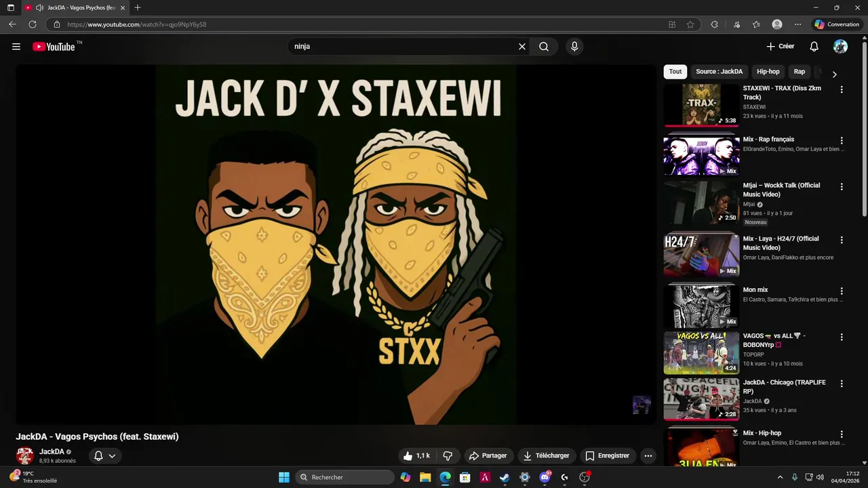Screen dimensions: 868x488
Task: Open a new browser tab
Action: tap(138, 7)
